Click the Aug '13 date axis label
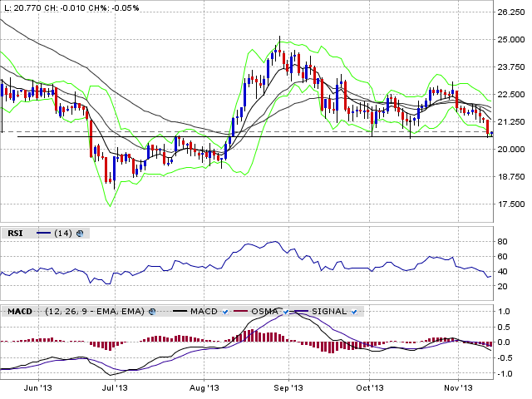532x399 pixels. 204,387
